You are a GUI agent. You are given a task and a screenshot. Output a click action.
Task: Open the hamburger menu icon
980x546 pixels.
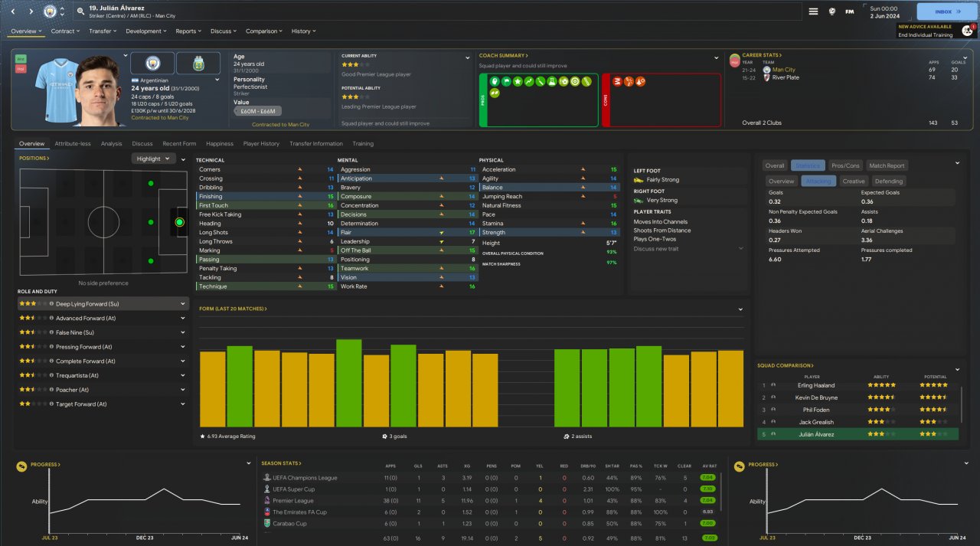tap(813, 11)
